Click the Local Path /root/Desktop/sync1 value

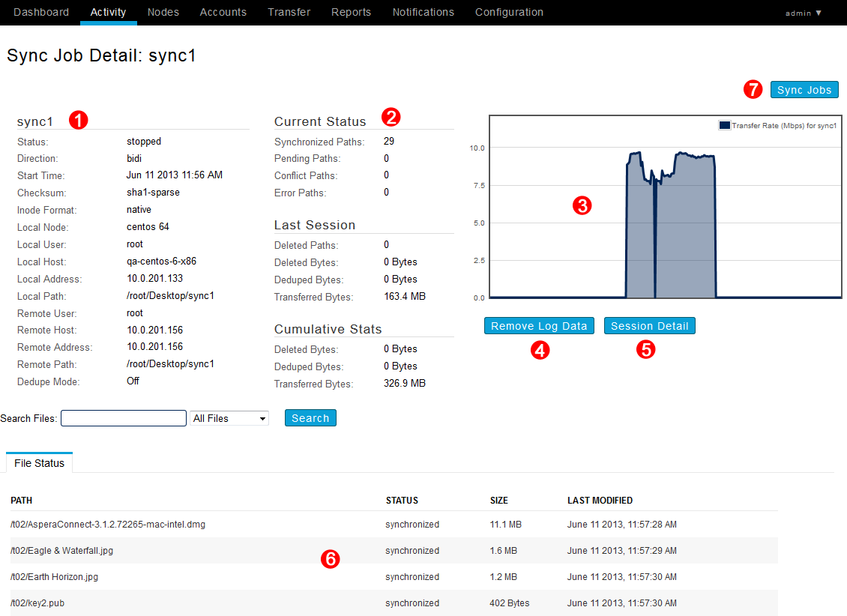(170, 296)
